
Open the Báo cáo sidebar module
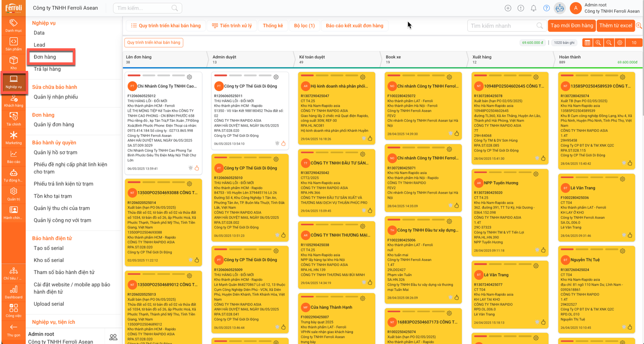[14, 157]
